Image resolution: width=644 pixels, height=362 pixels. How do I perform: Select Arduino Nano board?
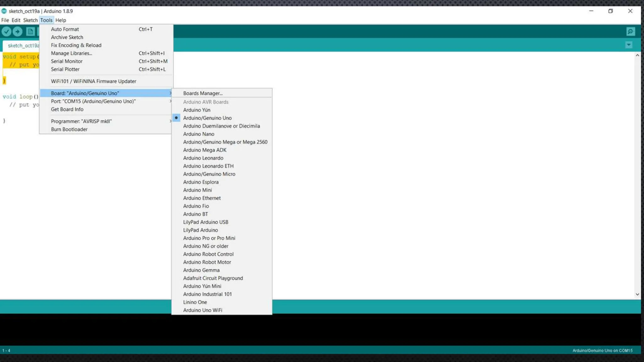coord(222,134)
